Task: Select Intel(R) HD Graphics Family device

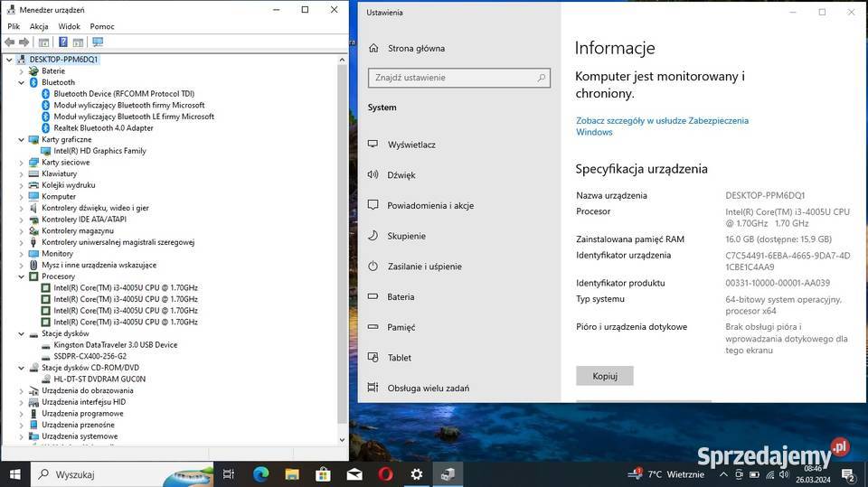Action: coord(99,151)
